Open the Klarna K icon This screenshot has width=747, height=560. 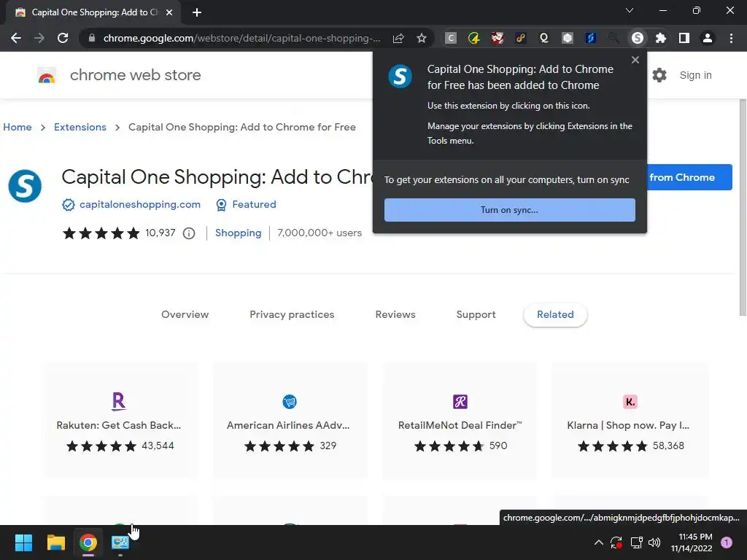click(x=630, y=402)
